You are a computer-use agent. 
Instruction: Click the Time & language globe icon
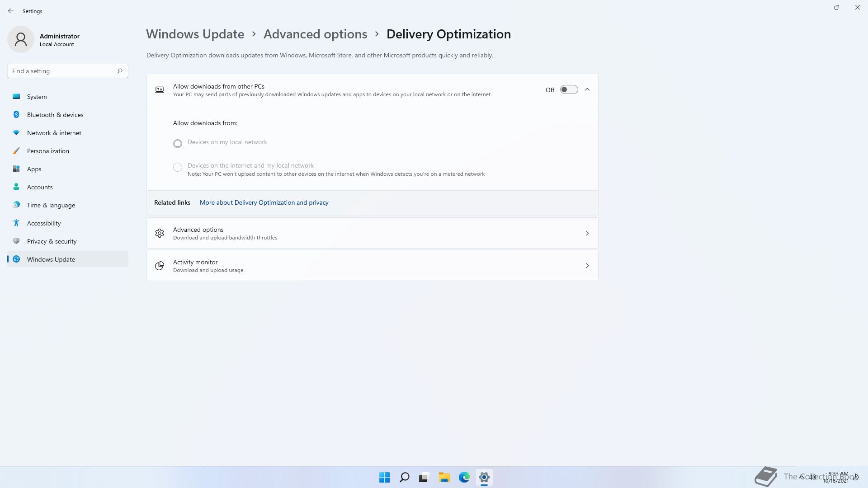[16, 205]
